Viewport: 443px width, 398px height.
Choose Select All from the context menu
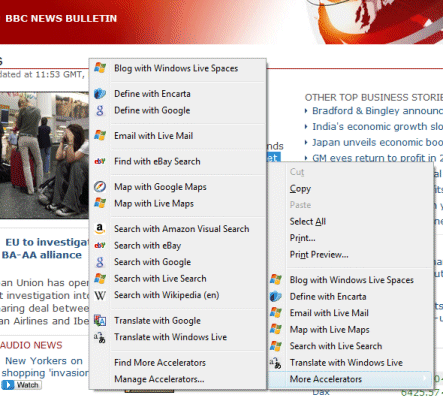308,221
